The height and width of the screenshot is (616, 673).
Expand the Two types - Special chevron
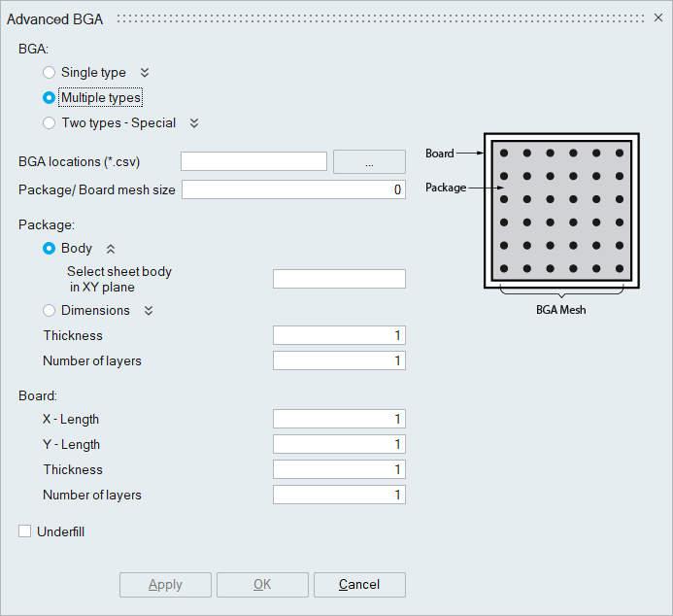194,123
